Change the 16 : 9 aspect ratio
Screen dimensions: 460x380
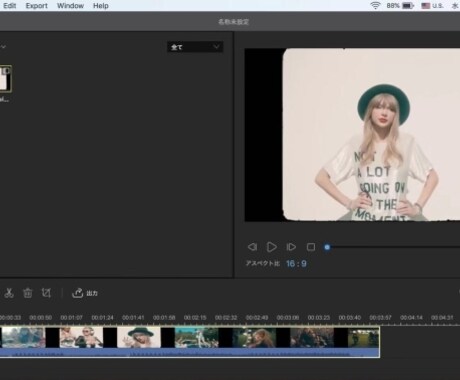[296, 264]
